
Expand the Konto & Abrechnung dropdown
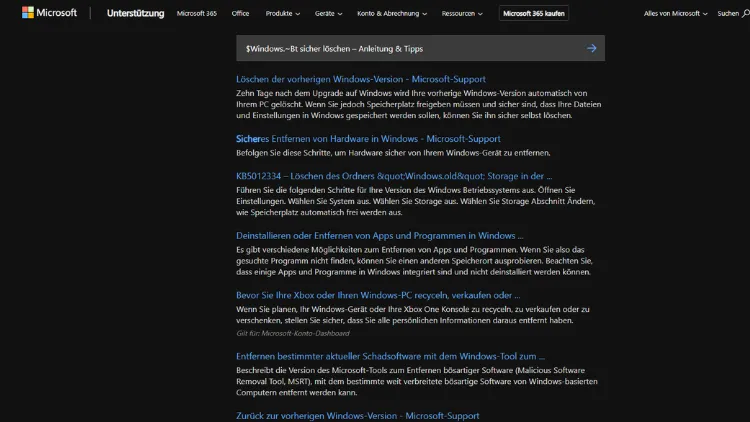(392, 13)
